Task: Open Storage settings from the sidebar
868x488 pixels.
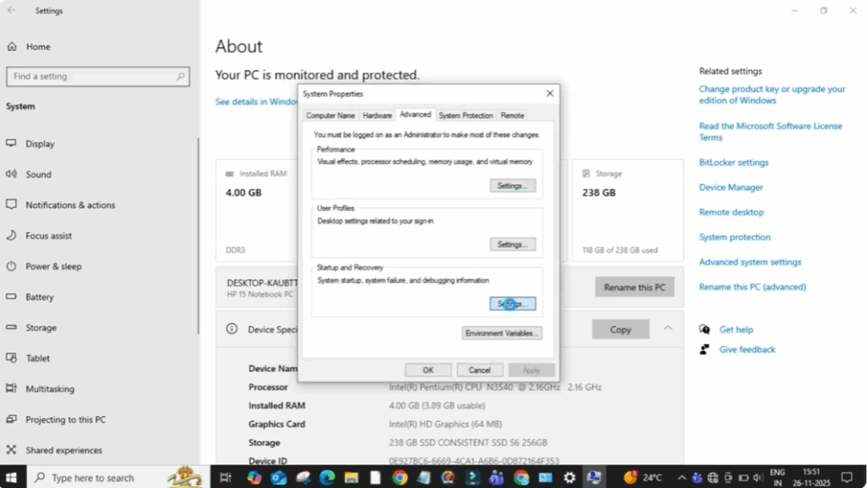Action: (41, 327)
